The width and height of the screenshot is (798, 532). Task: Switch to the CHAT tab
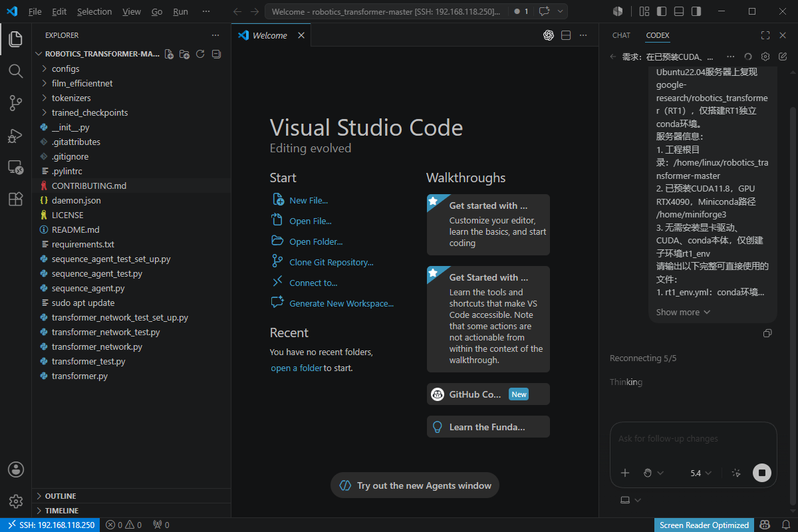click(621, 35)
